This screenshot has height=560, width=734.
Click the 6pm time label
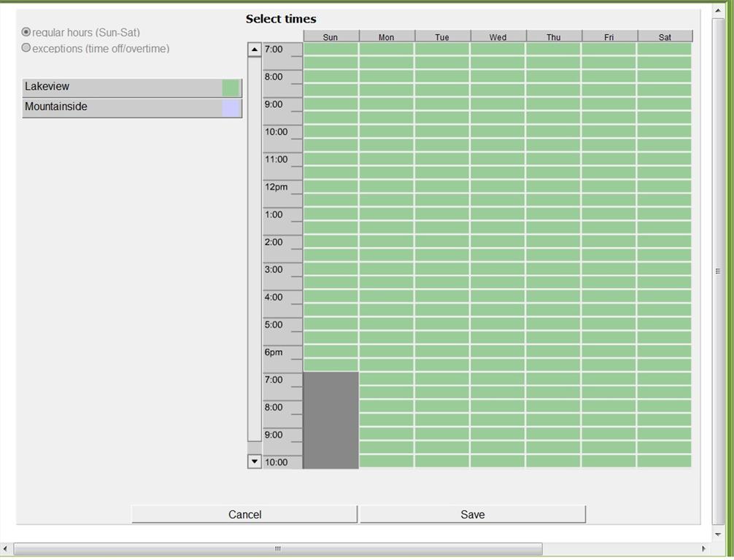point(274,352)
